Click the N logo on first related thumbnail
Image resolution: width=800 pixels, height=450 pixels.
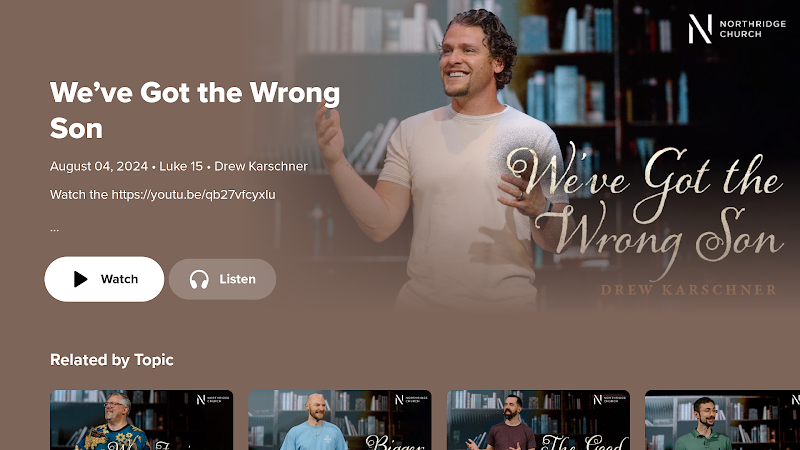(201, 399)
